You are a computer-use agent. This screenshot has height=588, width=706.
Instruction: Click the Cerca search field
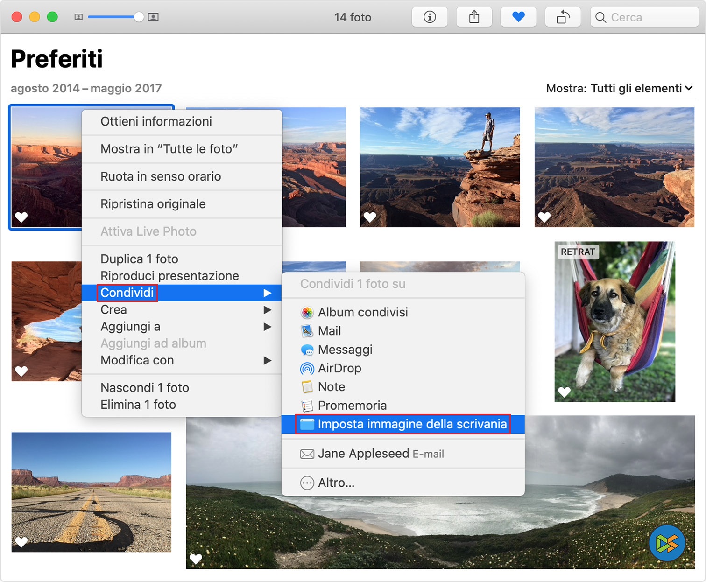644,17
